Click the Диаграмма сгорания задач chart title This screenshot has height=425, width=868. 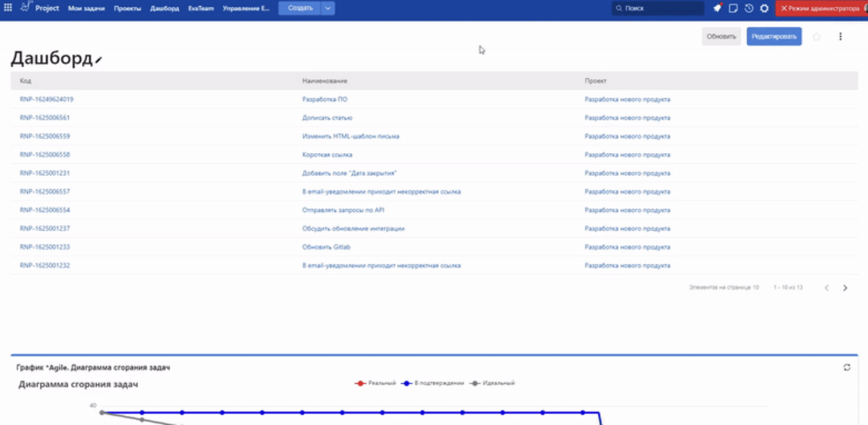click(x=78, y=384)
